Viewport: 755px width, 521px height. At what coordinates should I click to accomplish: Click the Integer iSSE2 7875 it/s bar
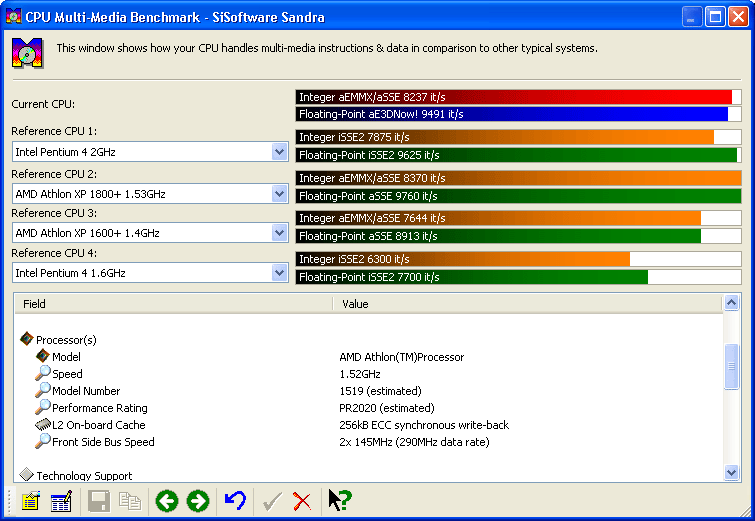518,137
